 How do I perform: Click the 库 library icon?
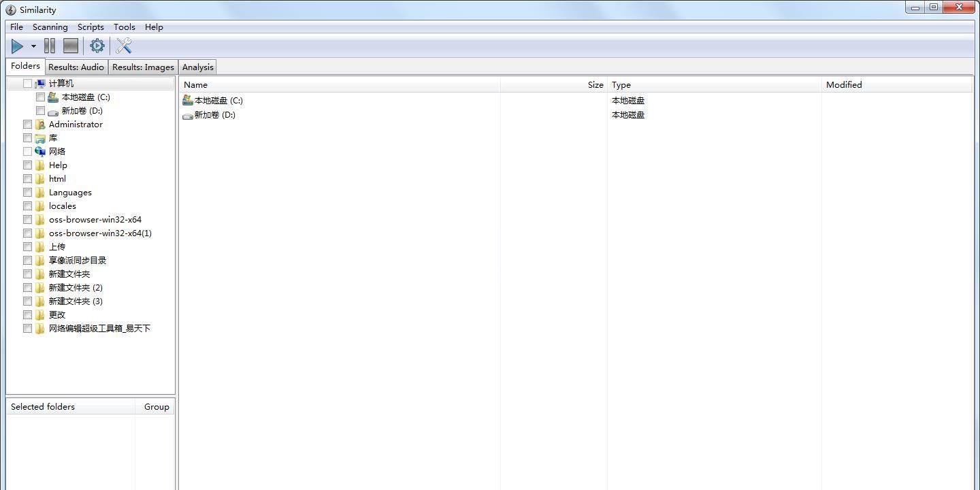(x=40, y=138)
